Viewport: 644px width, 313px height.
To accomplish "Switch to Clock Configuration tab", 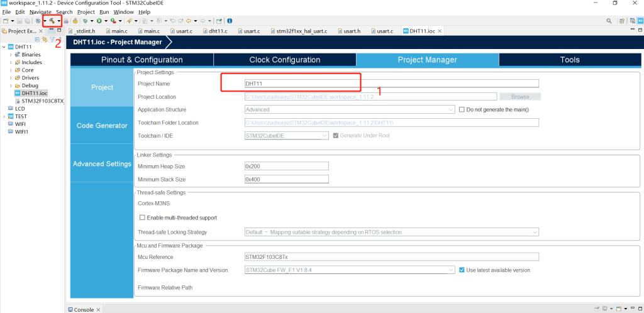I will 285,60.
